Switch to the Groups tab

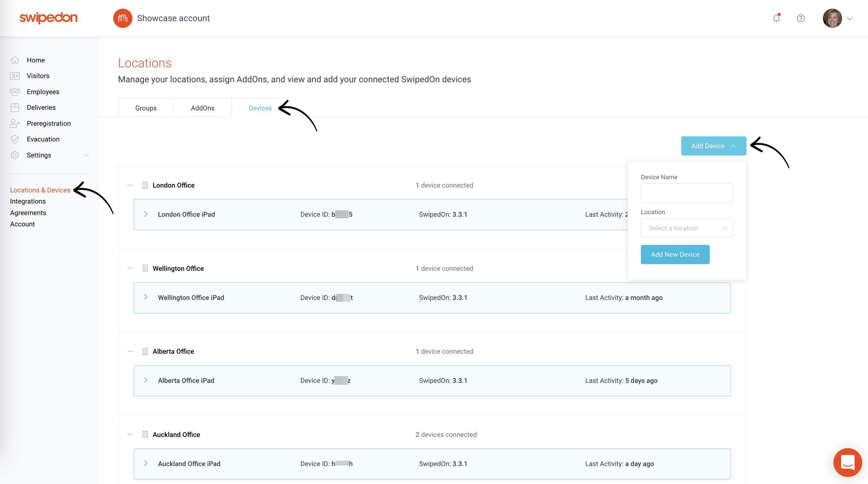146,108
